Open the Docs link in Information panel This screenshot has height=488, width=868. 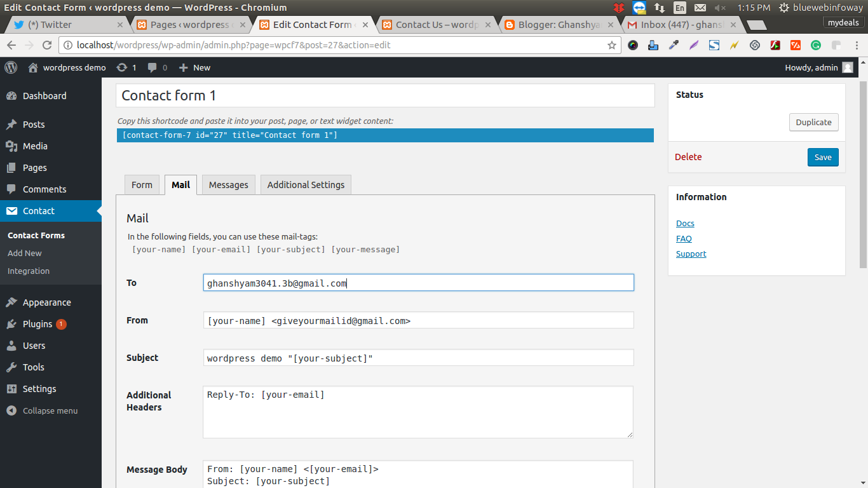(x=685, y=223)
